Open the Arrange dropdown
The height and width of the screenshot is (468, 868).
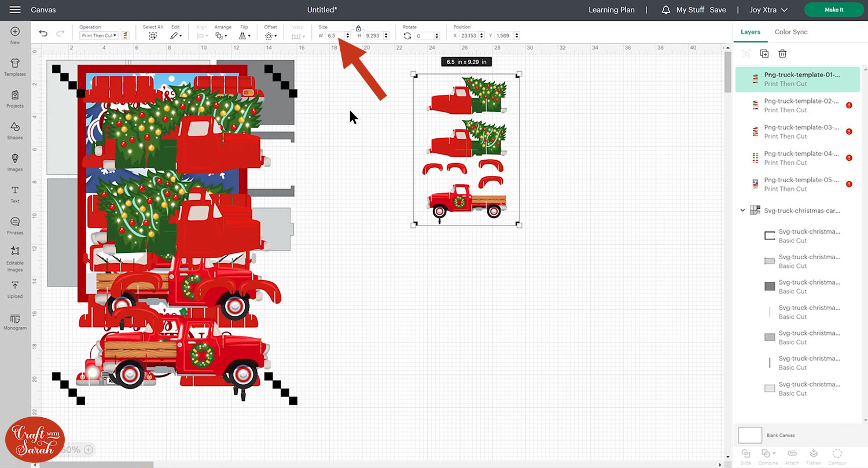tap(222, 35)
